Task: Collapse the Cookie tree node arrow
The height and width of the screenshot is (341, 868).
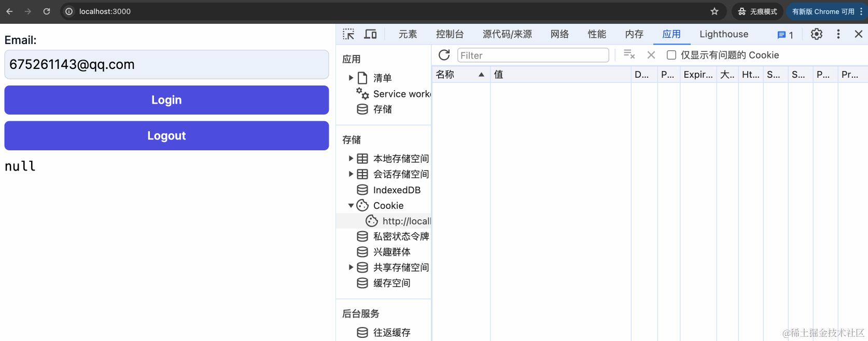Action: tap(351, 206)
